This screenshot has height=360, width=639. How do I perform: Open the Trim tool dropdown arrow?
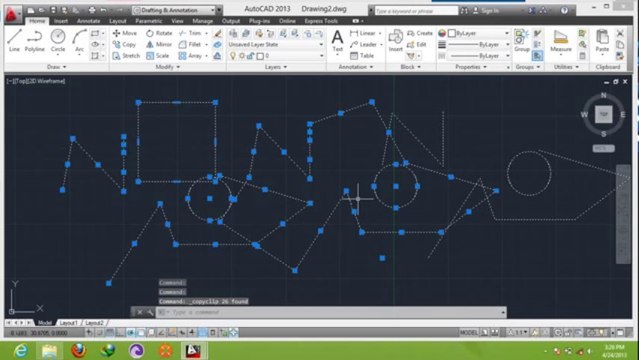pos(207,33)
